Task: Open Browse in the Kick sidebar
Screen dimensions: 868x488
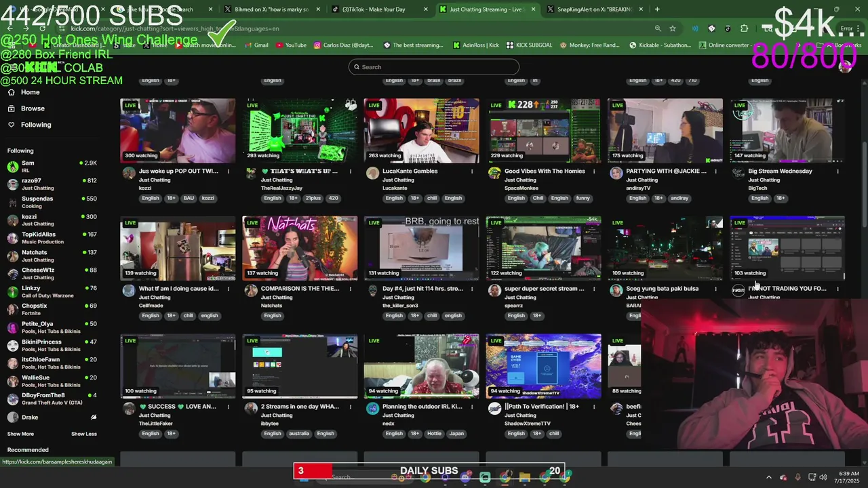Action: pyautogui.click(x=26, y=108)
